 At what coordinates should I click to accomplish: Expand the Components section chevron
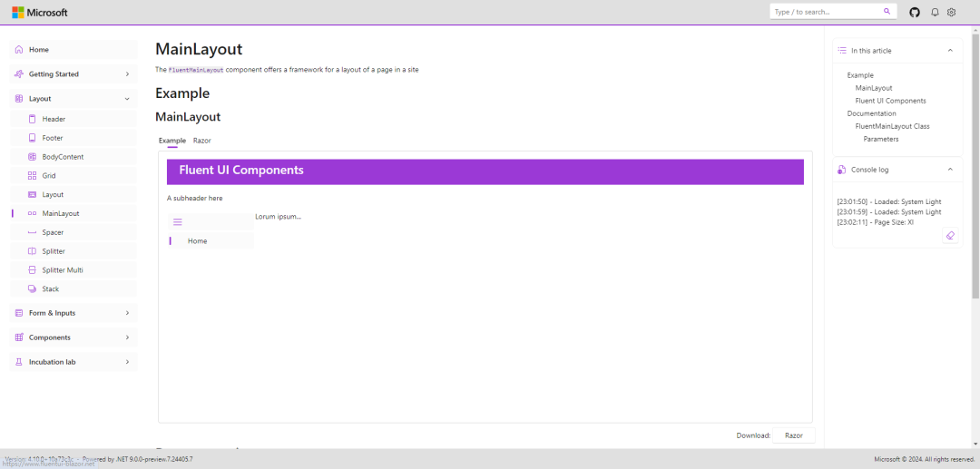[127, 337]
